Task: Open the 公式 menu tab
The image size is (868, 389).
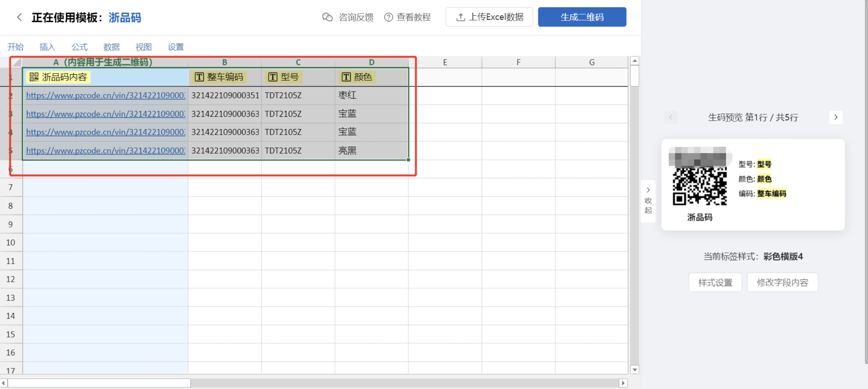Action: pyautogui.click(x=79, y=47)
